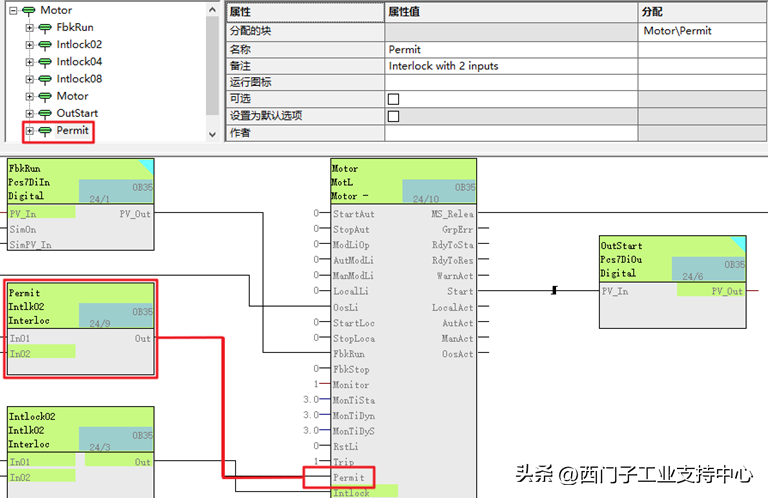Expand the Permit tree node
768x498 pixels.
tap(29, 131)
